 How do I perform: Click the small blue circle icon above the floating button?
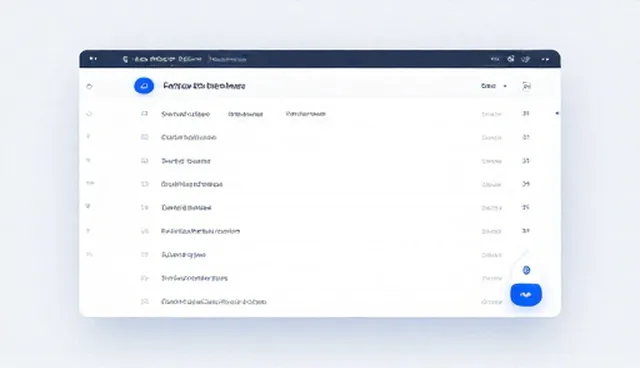coord(526,270)
